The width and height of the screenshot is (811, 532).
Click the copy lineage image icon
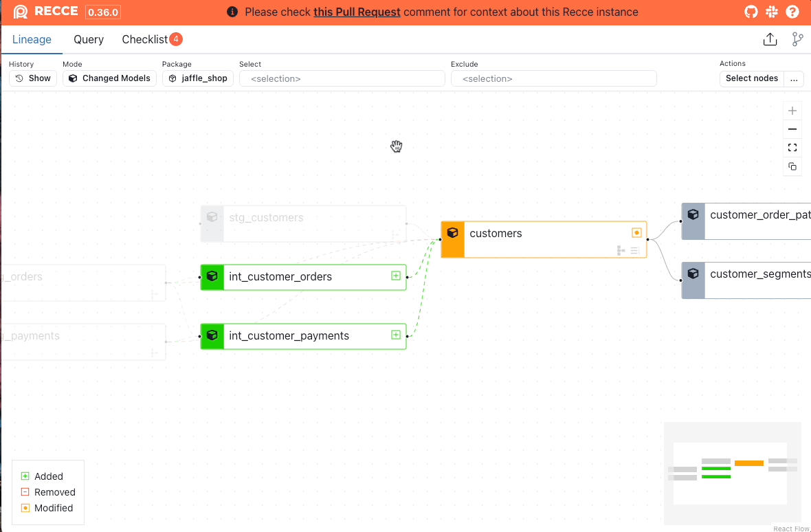792,166
